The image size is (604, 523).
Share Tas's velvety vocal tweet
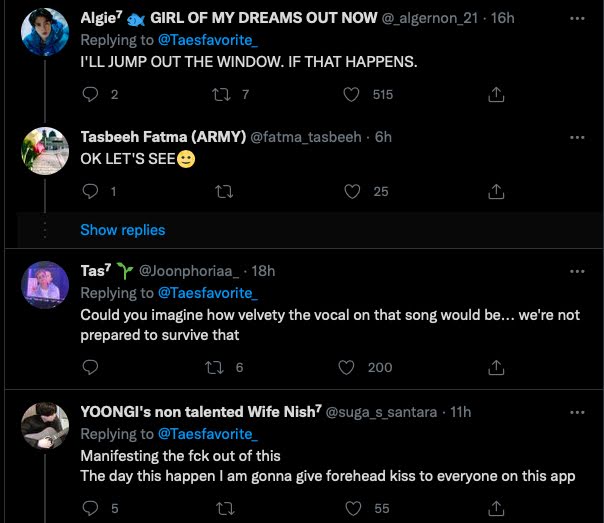click(x=495, y=367)
